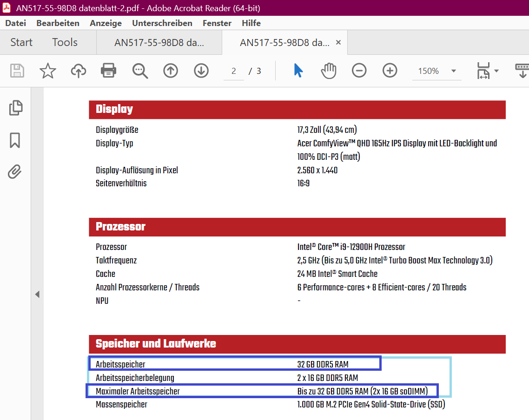Click the Massenspeicher label
The height and width of the screenshot is (420, 529).
pyautogui.click(x=121, y=405)
